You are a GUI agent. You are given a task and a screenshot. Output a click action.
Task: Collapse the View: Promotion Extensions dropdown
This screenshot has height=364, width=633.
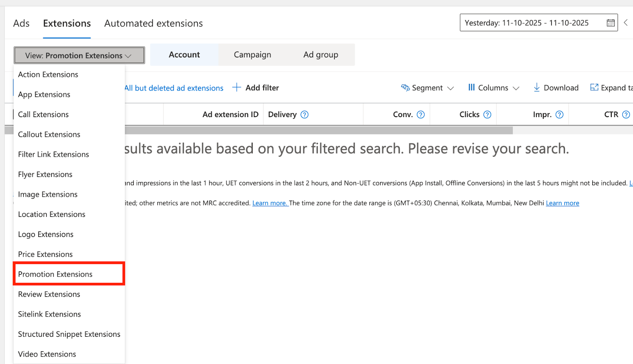coord(79,55)
